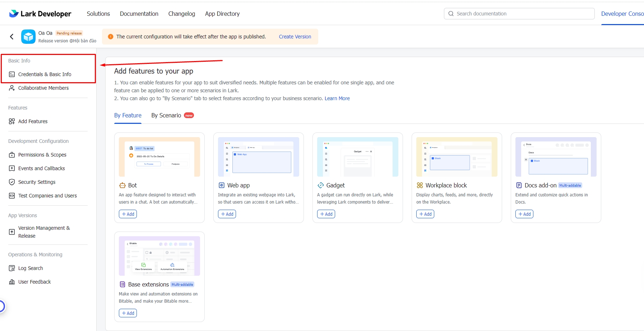
Task: Click the Search documentation field
Action: (521, 14)
